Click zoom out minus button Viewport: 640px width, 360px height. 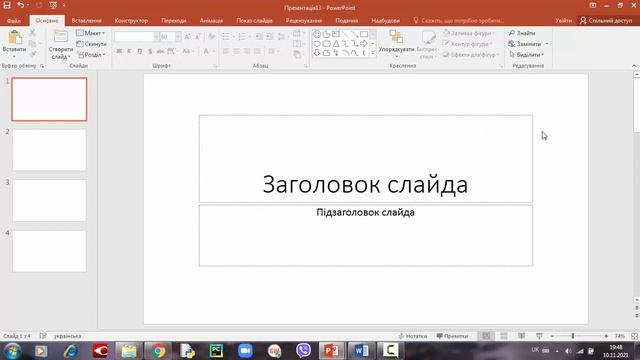[552, 336]
